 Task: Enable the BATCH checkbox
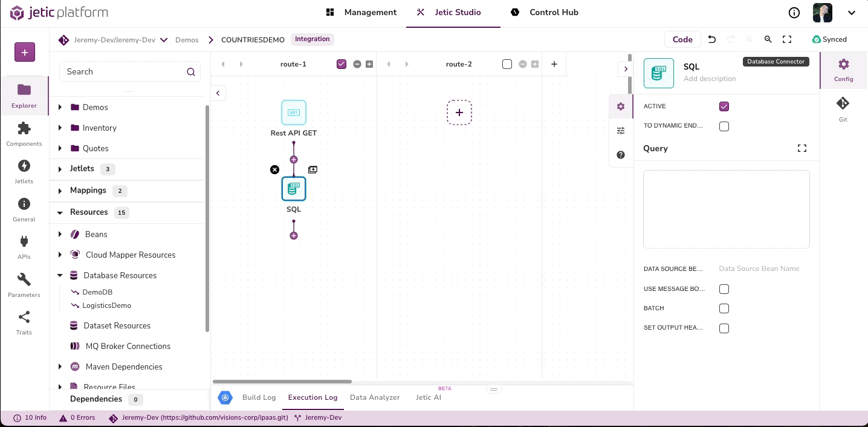724,308
